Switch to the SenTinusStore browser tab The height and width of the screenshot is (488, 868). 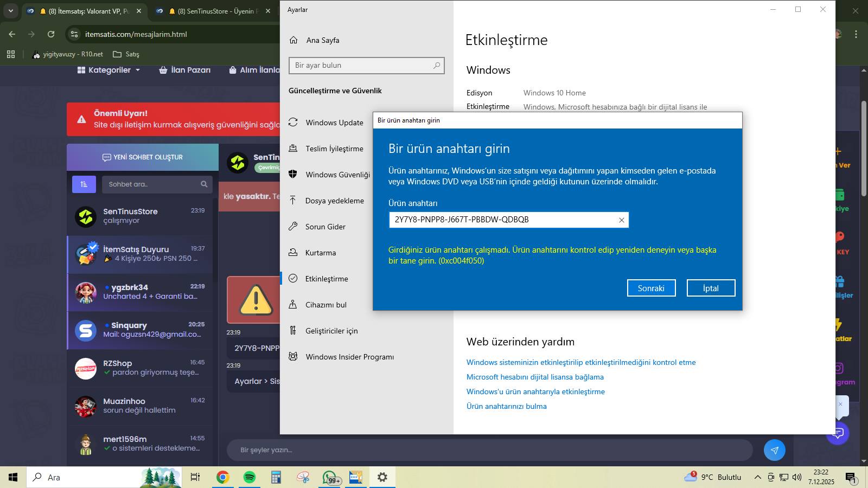click(213, 11)
